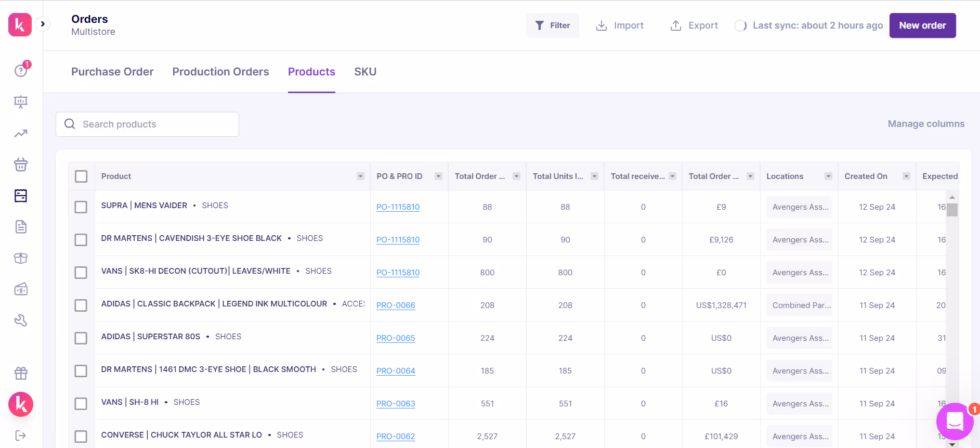Open the PRO-0064 link
Image resolution: width=980 pixels, height=448 pixels.
(396, 371)
